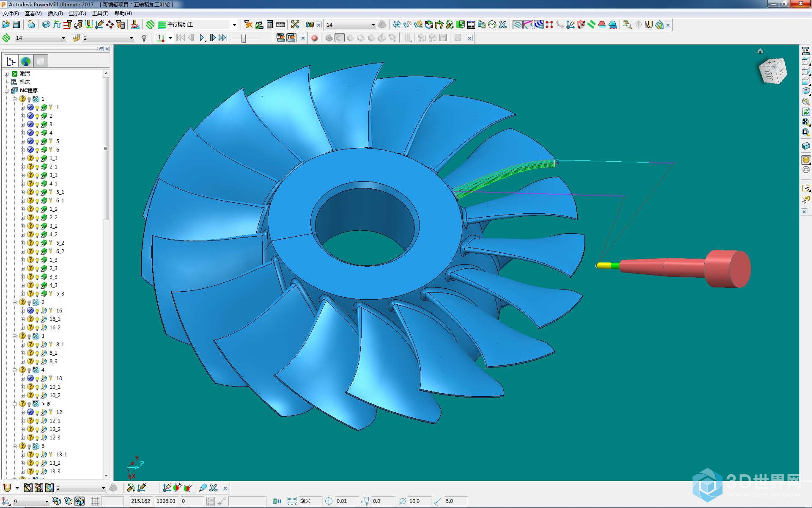Open the globe browser tab in explorer

tap(26, 61)
